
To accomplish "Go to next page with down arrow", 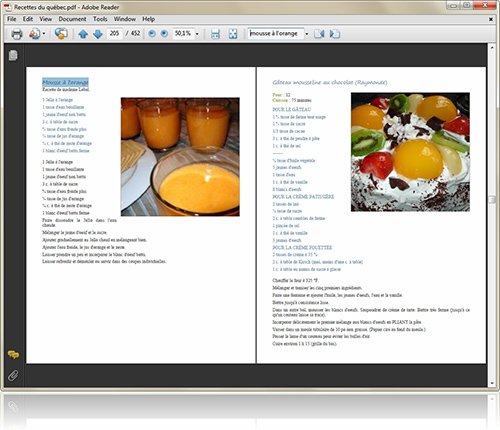I will point(98,34).
